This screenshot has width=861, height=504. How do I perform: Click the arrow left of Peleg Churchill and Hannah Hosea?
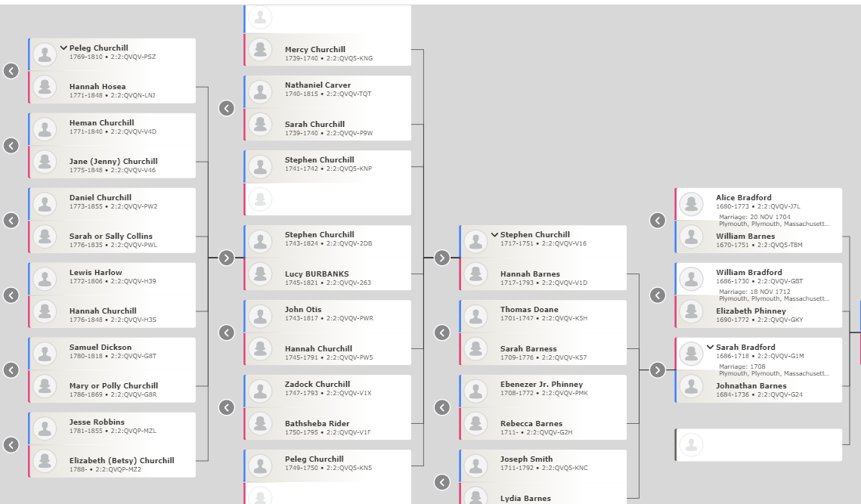pyautogui.click(x=11, y=71)
